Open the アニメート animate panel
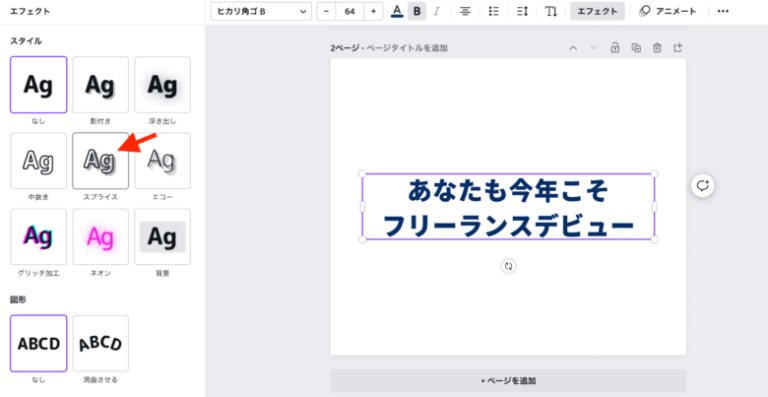 coord(668,11)
